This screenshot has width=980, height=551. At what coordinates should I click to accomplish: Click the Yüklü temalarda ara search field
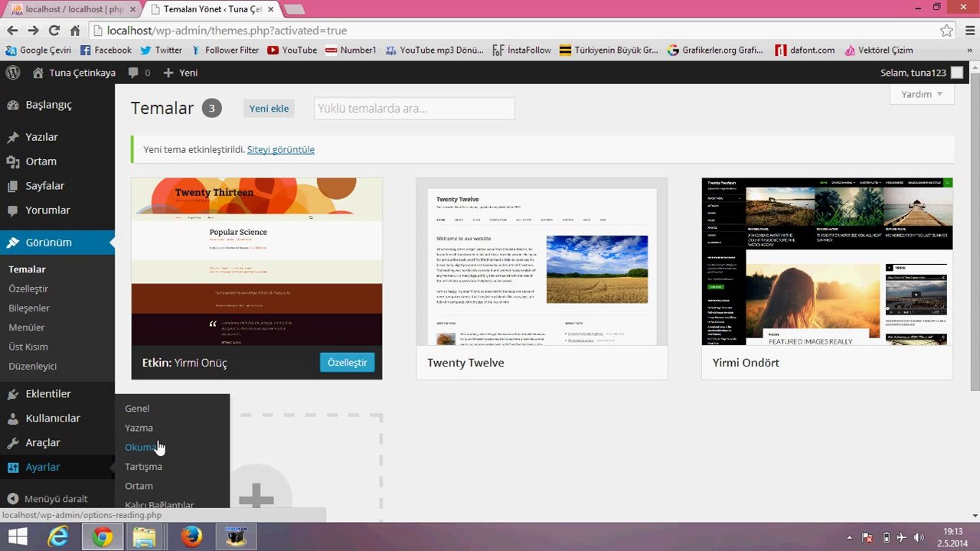[x=414, y=109]
